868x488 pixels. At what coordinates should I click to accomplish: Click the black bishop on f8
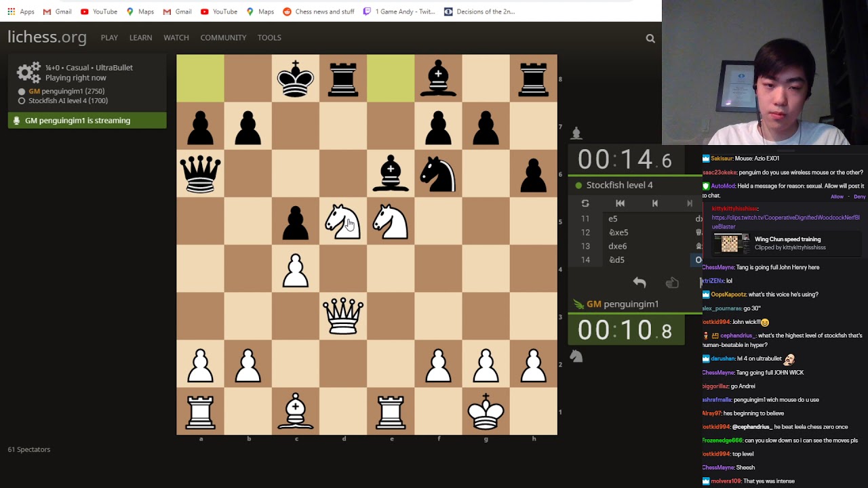[438, 79]
